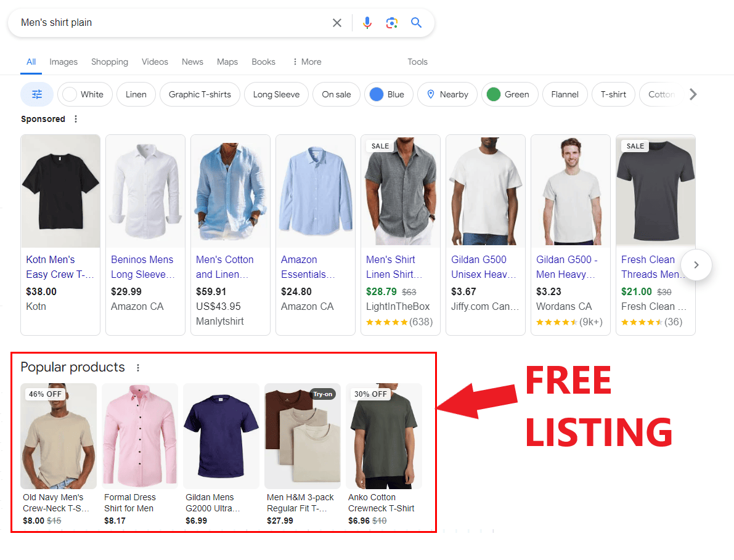Enable the On sale filter chip
The image size is (734, 560).
(336, 94)
